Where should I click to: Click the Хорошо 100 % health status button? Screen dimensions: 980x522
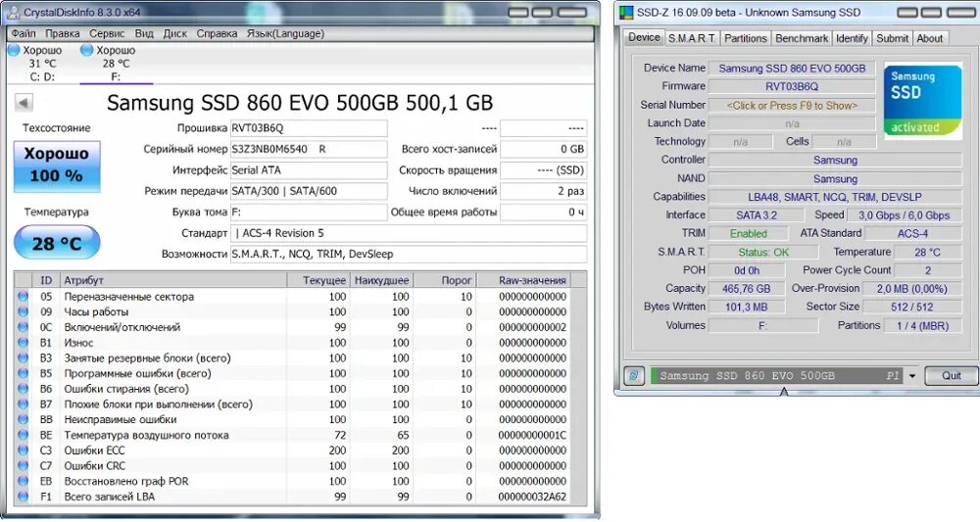click(57, 166)
